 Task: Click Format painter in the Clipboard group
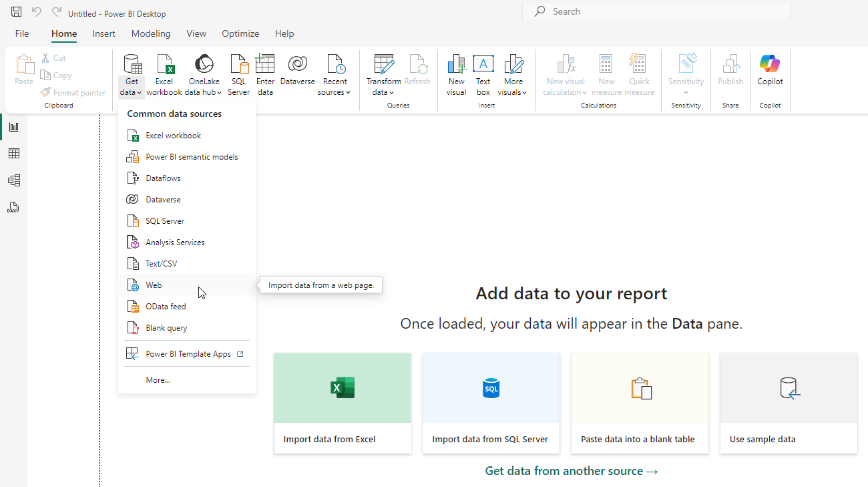coord(73,93)
